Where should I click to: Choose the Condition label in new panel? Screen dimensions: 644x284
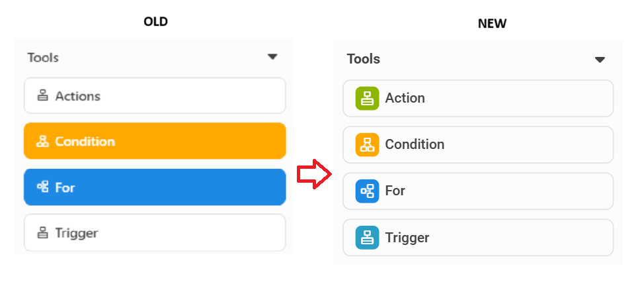415,145
